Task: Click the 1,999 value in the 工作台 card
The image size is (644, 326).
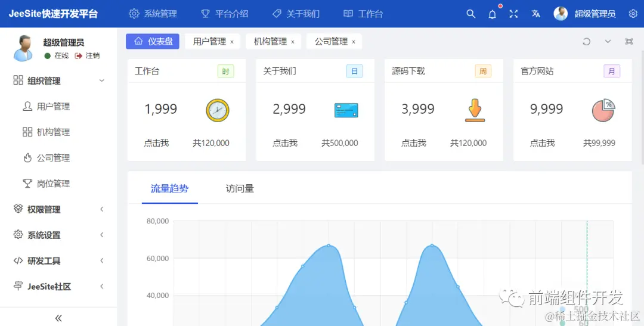Action: pos(160,109)
